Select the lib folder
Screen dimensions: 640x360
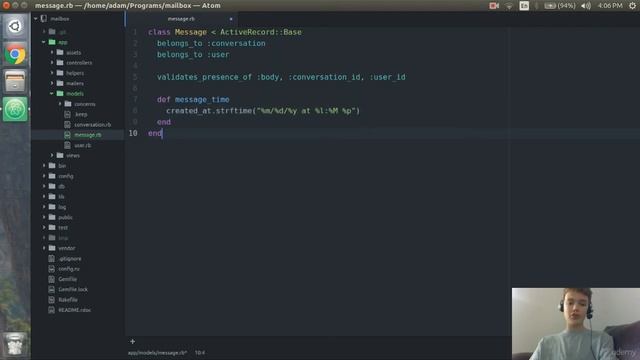[61, 197]
